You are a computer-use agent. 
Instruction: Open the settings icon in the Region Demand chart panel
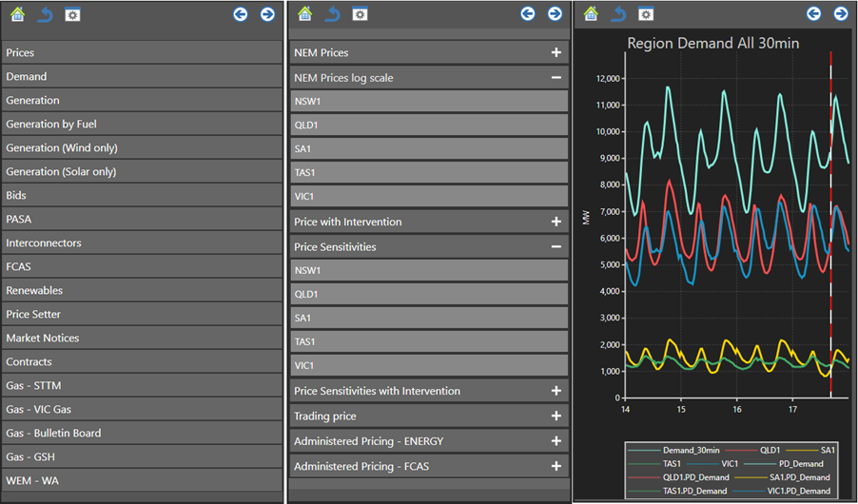646,14
